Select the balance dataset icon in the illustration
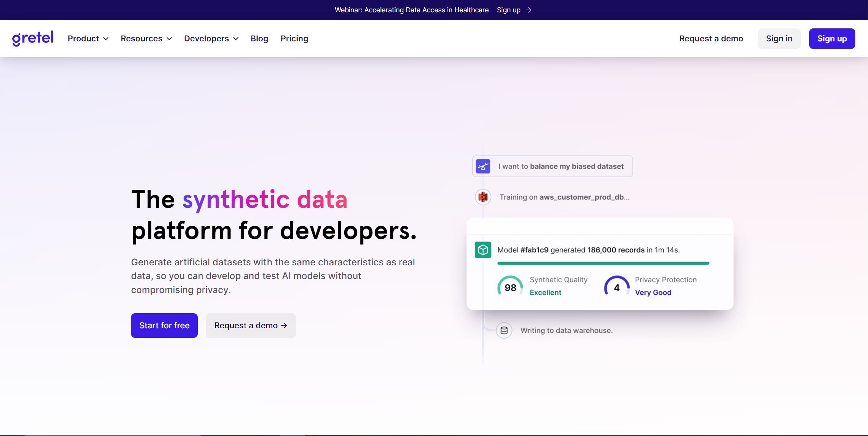The height and width of the screenshot is (436, 868). tap(482, 167)
